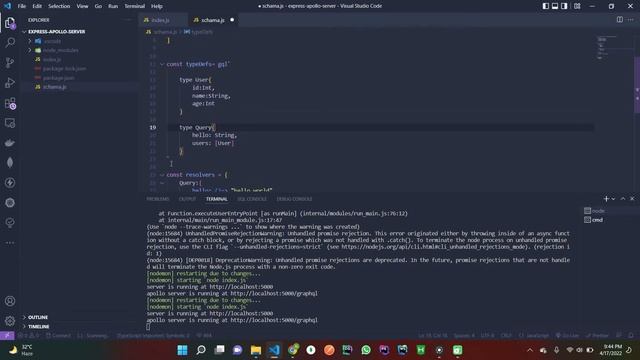Open the Run menu
The image size is (640, 360).
113,6
